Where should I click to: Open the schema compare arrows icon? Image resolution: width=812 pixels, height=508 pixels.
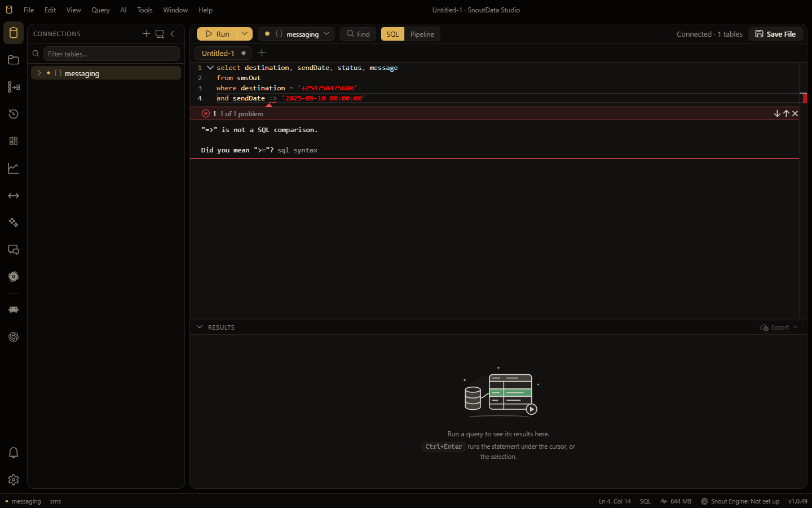coord(14,195)
